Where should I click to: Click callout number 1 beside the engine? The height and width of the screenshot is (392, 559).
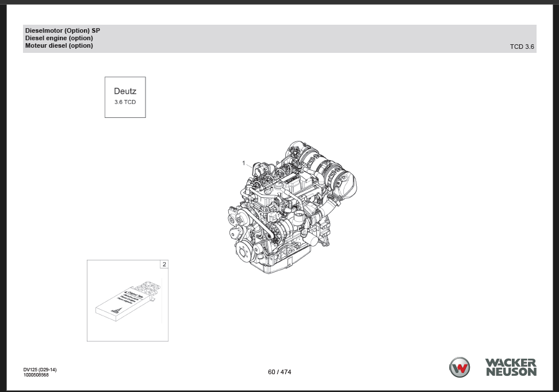(244, 163)
